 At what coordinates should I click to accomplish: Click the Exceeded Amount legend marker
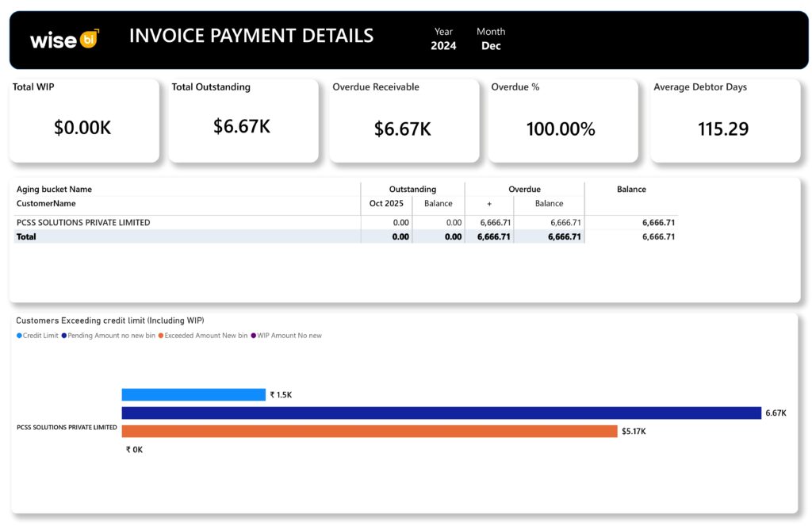[x=161, y=336]
